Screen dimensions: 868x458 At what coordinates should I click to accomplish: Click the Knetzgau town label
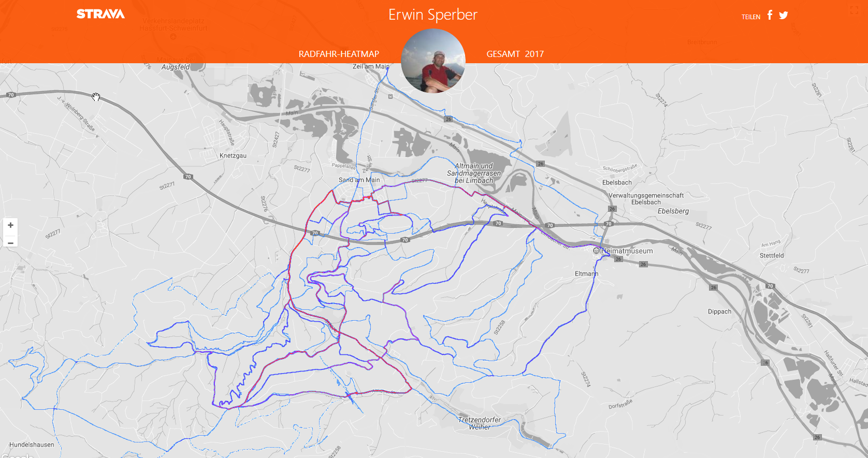[x=233, y=155]
